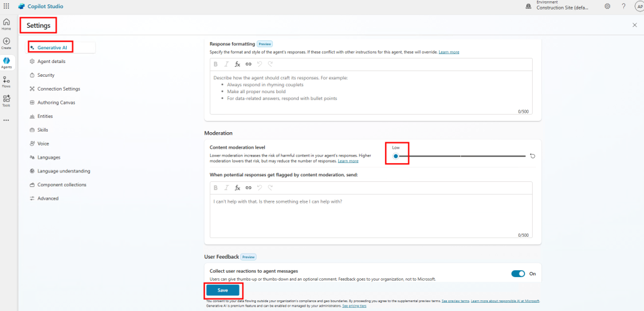Image resolution: width=644 pixels, height=311 pixels.
Task: Reset content moderation level to default
Action: [533, 156]
